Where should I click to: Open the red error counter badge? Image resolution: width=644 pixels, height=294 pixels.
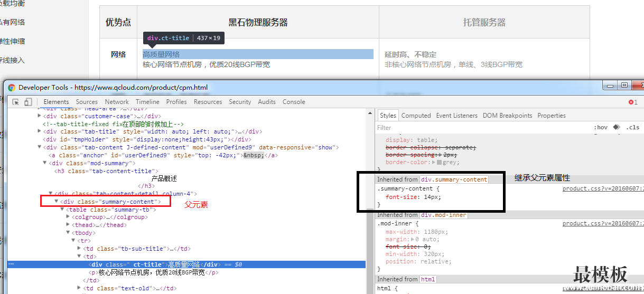pos(633,102)
